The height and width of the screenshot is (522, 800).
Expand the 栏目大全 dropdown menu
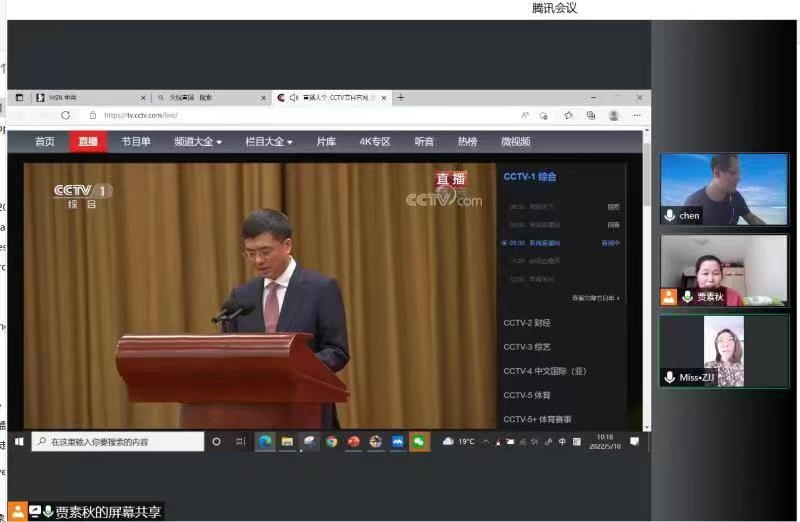[x=269, y=142]
